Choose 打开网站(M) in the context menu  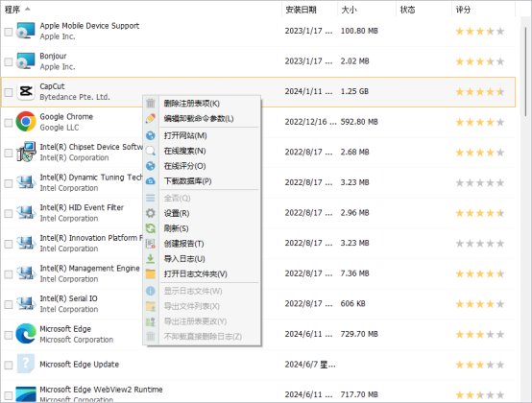click(x=203, y=135)
